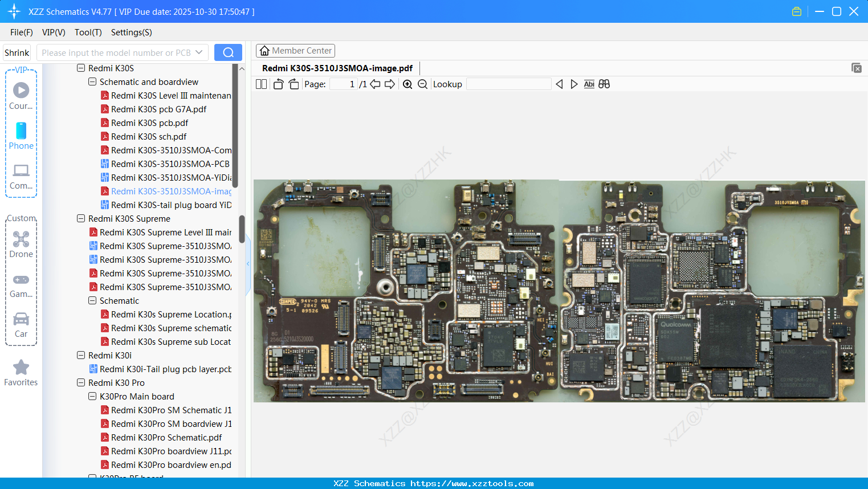The height and width of the screenshot is (489, 868).
Task: Select the Redmi K30S-3510J3SMOA-image.pdf tab
Action: click(x=337, y=67)
